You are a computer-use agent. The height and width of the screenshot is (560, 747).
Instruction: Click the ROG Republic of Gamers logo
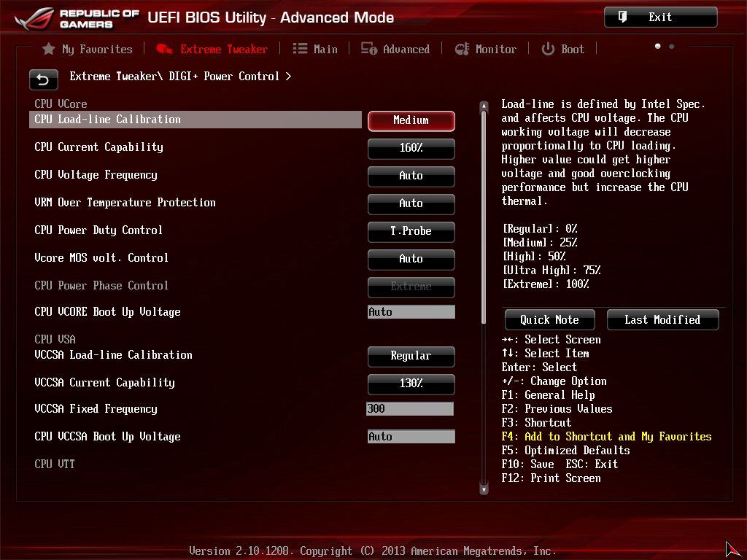click(76, 18)
